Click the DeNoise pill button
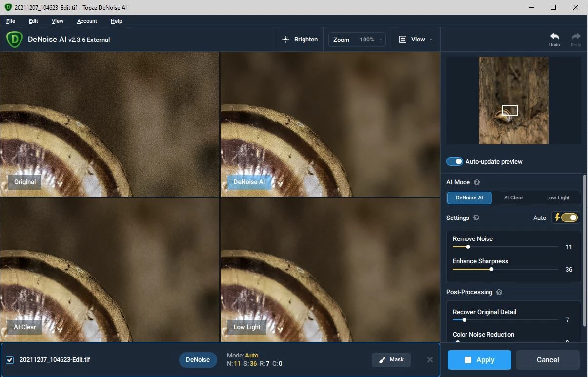Image resolution: width=588 pixels, height=377 pixels. (x=198, y=359)
